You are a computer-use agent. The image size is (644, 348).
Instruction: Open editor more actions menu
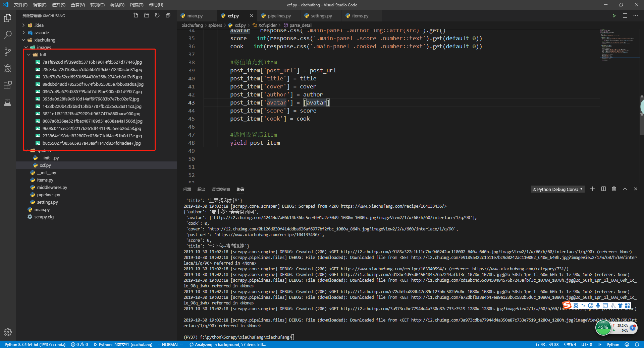coord(636,16)
